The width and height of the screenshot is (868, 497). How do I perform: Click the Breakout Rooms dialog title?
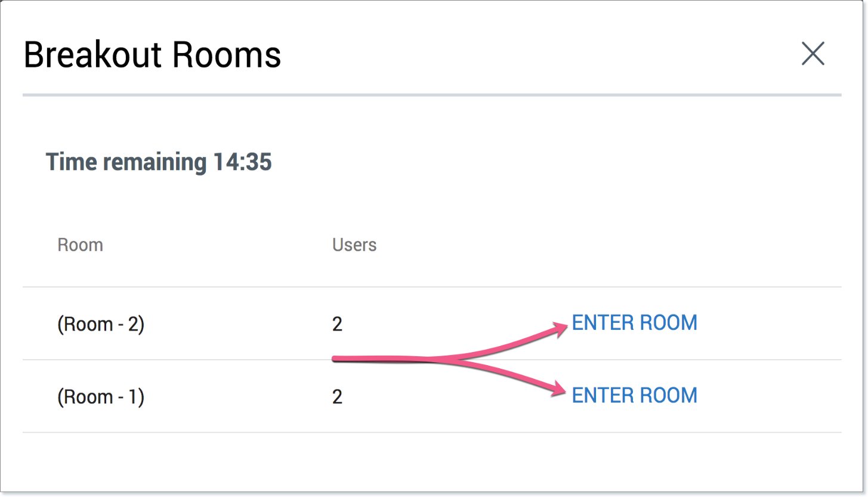coord(153,54)
